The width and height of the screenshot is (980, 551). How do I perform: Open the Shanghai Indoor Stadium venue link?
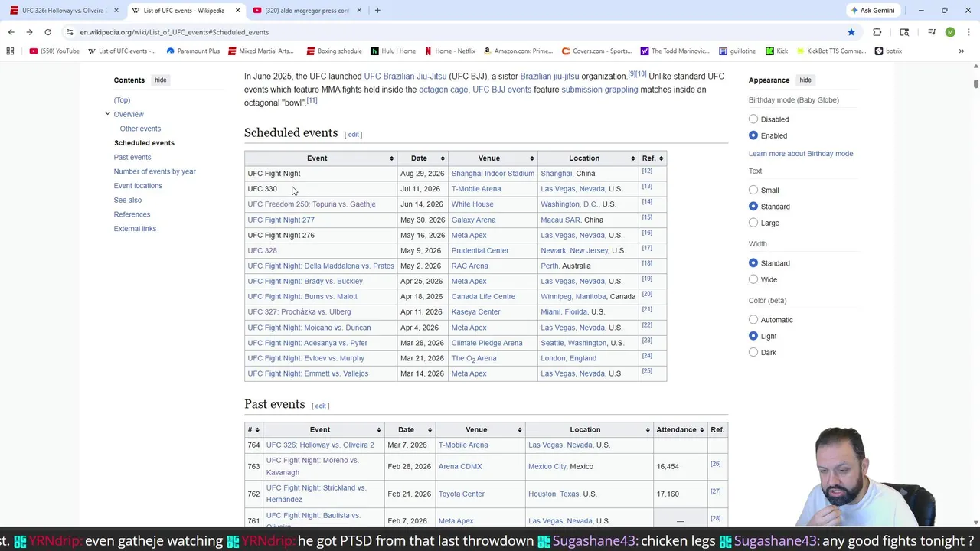[x=492, y=174]
